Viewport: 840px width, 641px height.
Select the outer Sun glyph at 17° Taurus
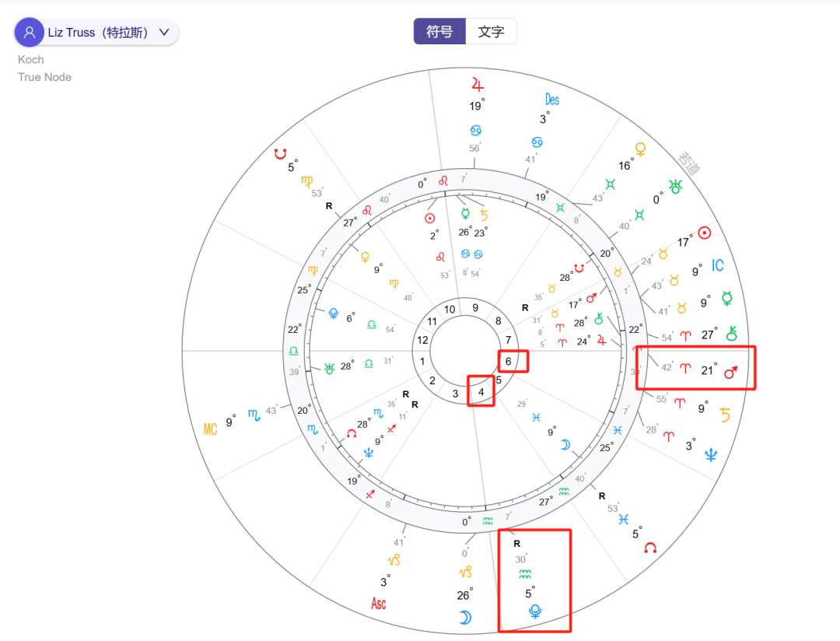coord(705,233)
